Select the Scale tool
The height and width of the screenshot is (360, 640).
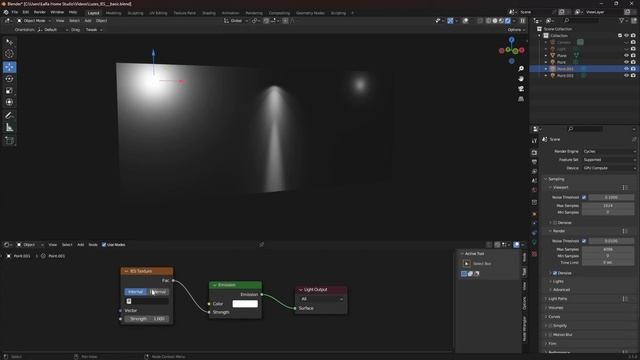click(x=9, y=91)
